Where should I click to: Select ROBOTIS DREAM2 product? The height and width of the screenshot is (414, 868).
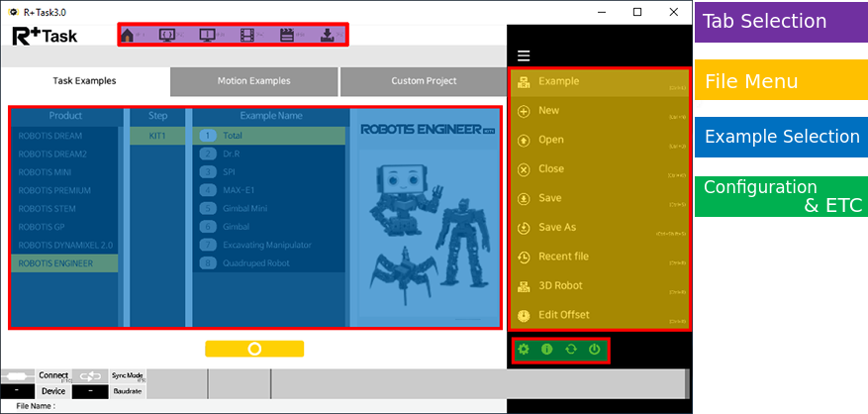[x=64, y=155]
